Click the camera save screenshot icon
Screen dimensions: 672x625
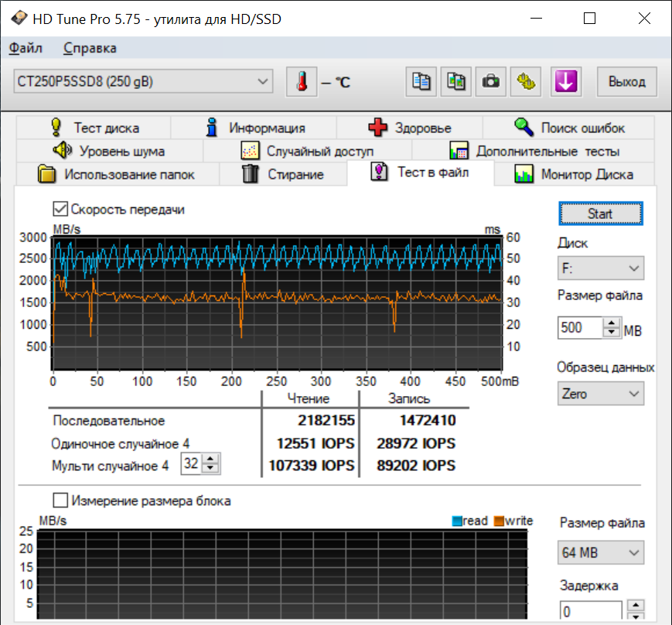490,81
